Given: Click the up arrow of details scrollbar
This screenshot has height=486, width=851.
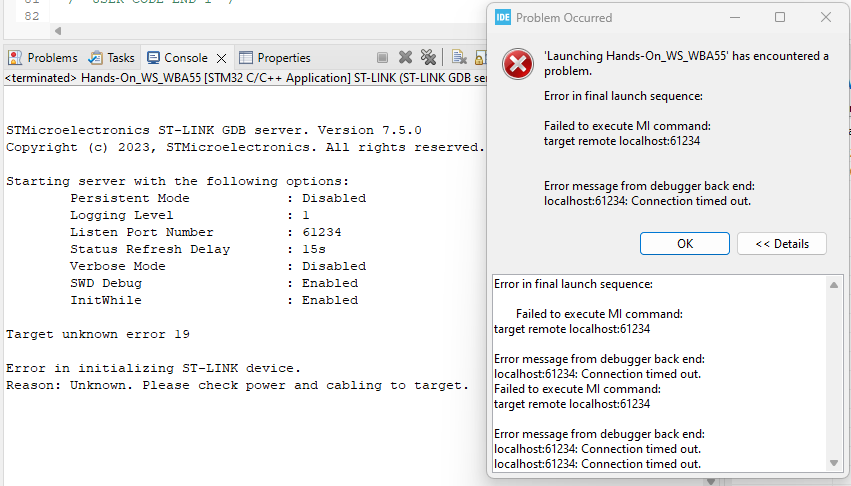Looking at the screenshot, I should (x=834, y=285).
